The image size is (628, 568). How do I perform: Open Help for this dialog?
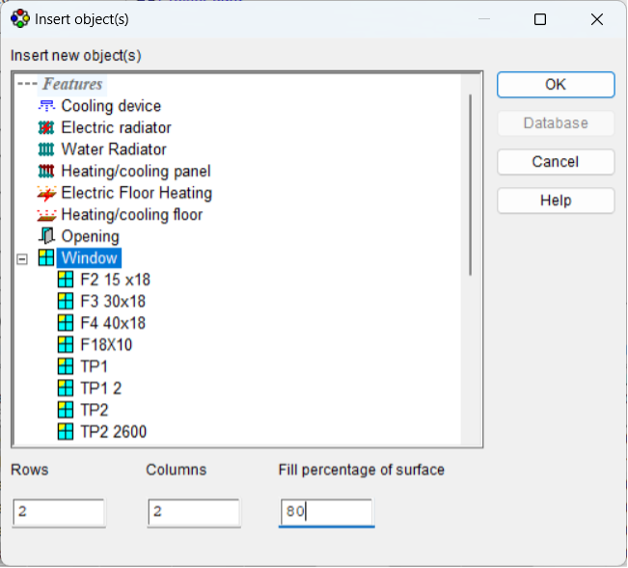pos(555,201)
